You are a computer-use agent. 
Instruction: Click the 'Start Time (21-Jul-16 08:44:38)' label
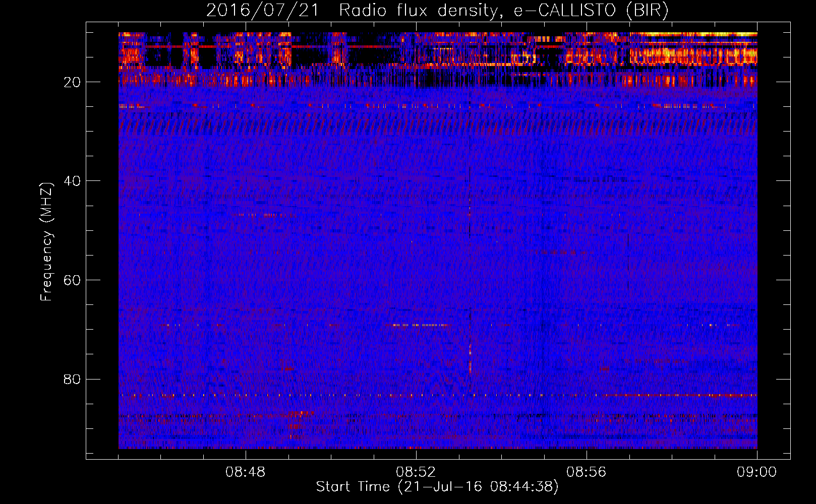point(437,487)
